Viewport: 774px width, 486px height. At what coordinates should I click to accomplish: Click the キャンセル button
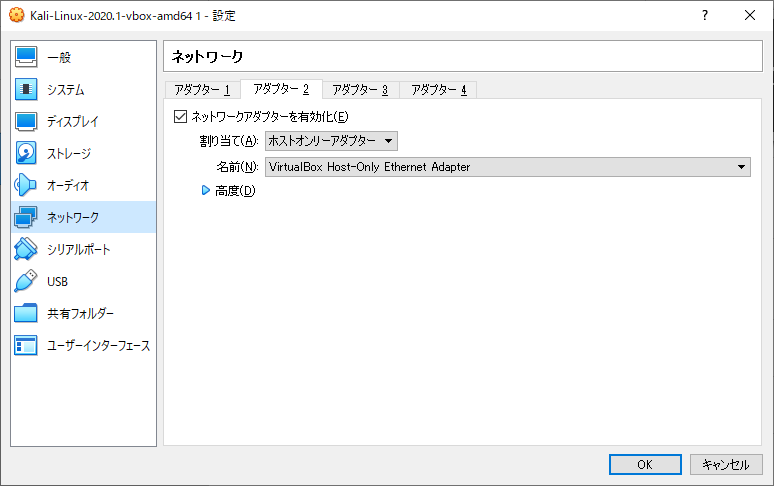[726, 464]
